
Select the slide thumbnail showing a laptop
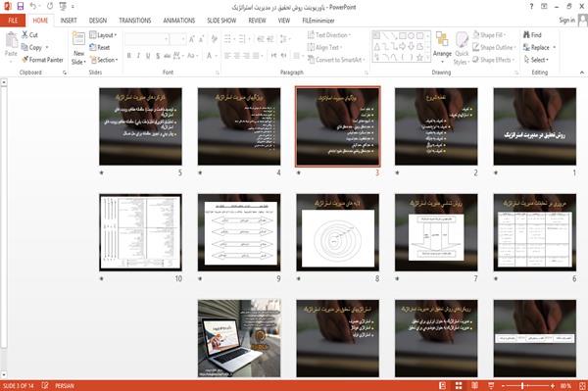(239, 338)
